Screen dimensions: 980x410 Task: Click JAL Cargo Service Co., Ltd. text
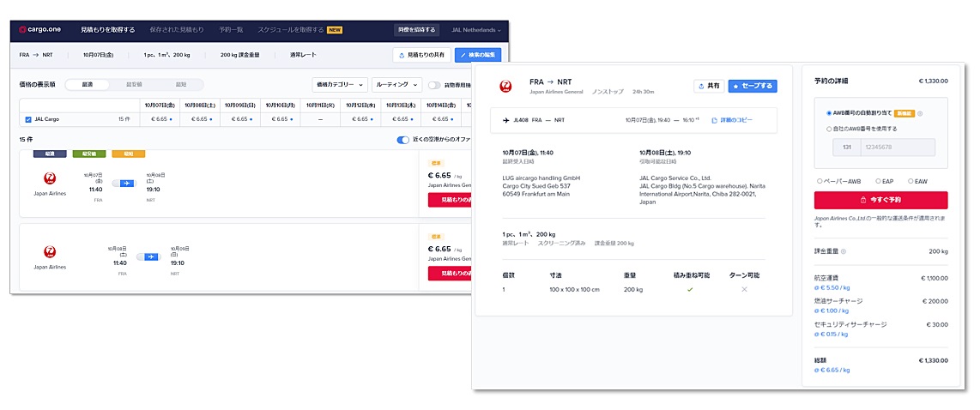click(675, 178)
